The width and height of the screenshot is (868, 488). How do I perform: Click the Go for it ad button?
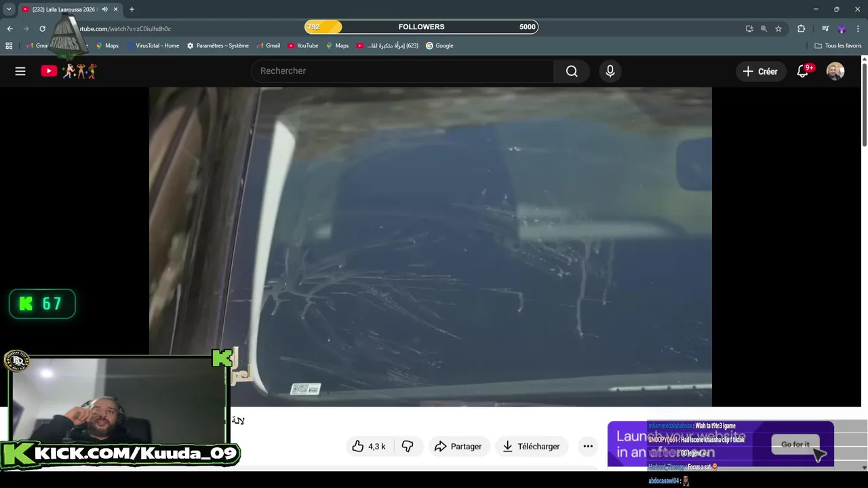click(x=795, y=445)
